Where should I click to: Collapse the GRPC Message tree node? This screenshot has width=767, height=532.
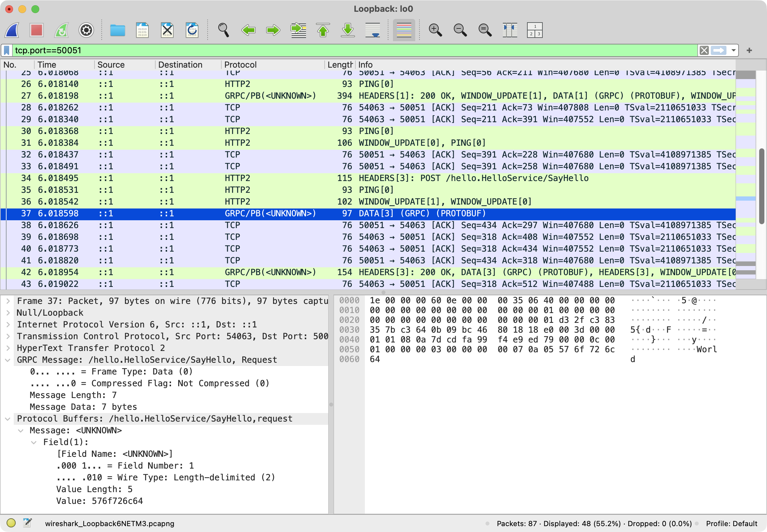pyautogui.click(x=8, y=360)
